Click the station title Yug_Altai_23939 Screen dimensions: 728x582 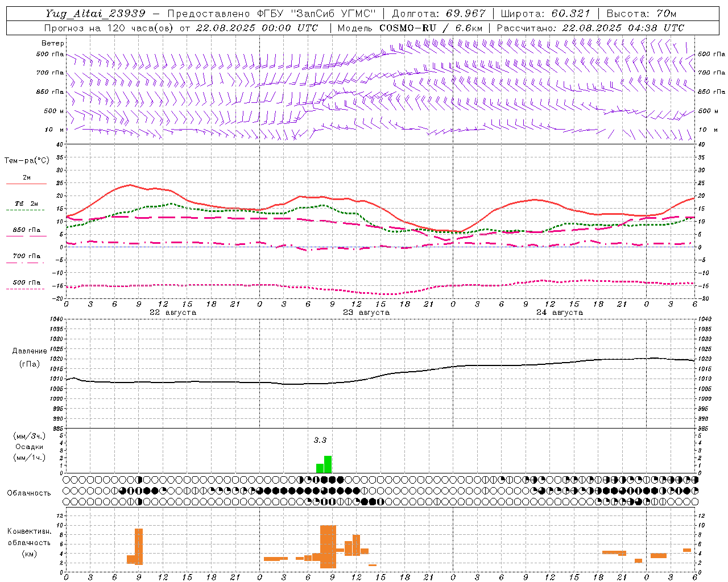coord(95,14)
